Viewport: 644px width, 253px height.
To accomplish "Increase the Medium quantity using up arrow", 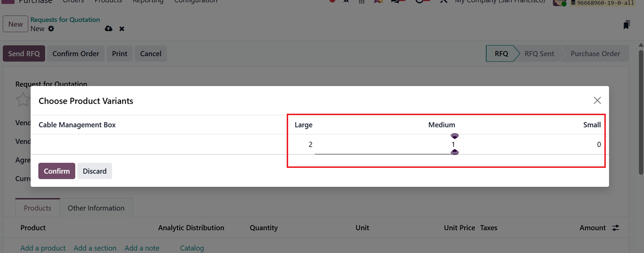I will tap(454, 136).
